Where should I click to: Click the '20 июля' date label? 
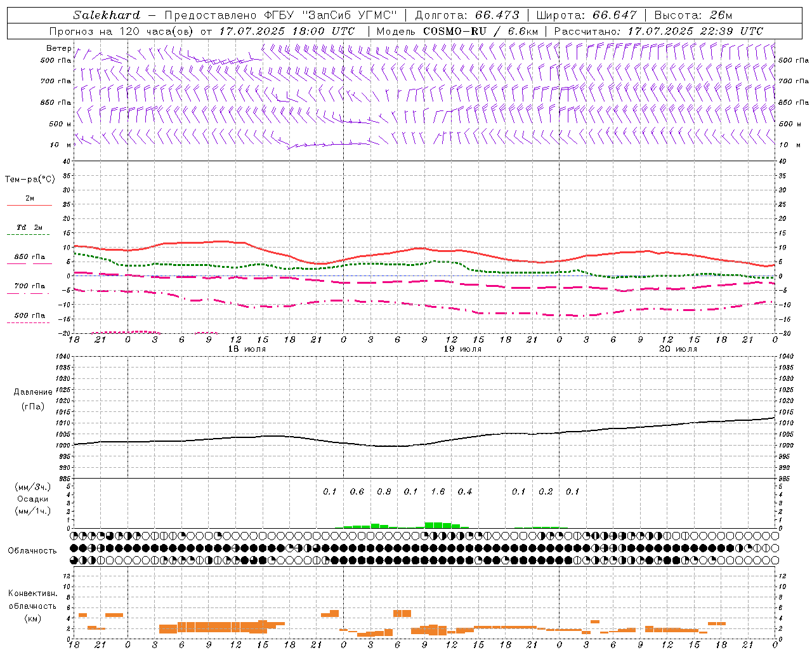(678, 349)
